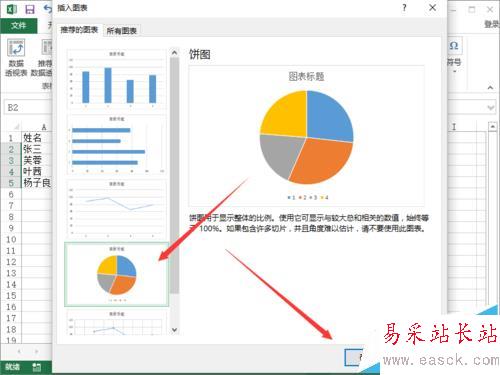This screenshot has height=375, width=500.
Task: Select column A header
Action: coord(37,127)
